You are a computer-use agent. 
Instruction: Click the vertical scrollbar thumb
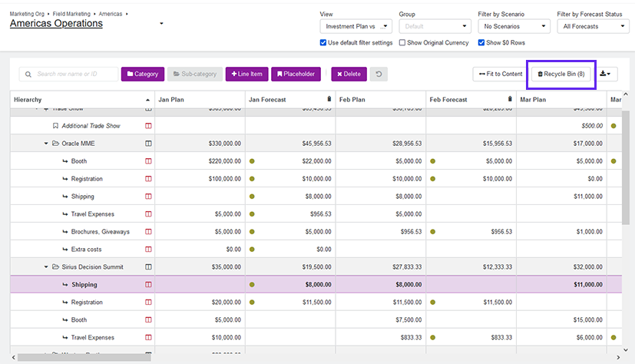coord(626,166)
